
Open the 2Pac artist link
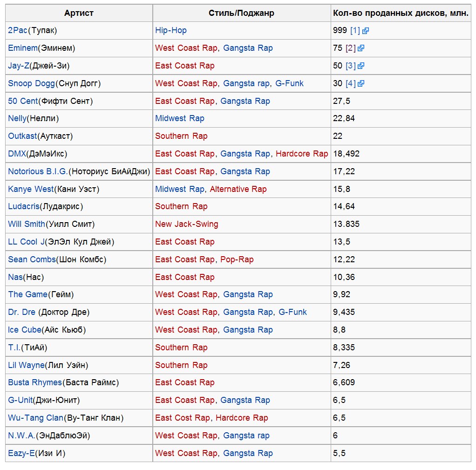coord(18,30)
